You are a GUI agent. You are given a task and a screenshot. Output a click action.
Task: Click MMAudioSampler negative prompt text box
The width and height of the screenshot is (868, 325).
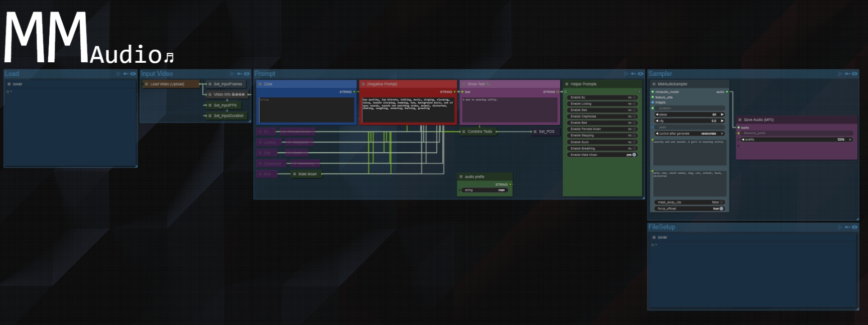click(x=689, y=184)
